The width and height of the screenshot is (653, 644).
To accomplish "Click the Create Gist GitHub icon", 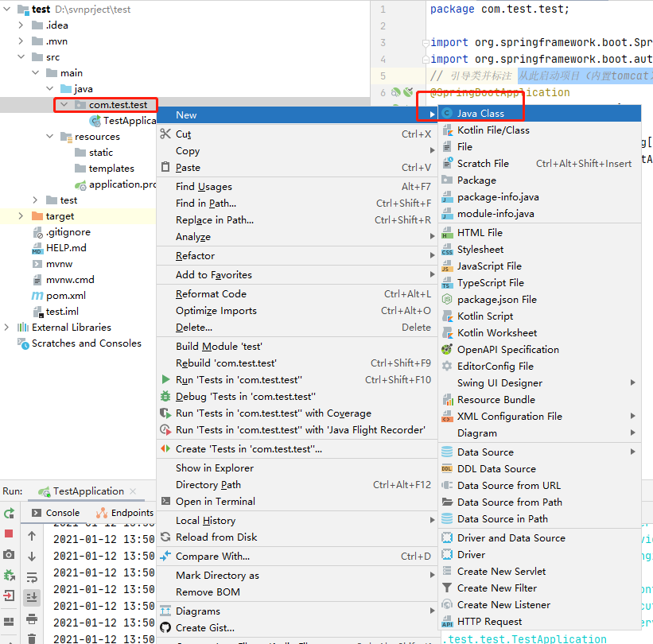I will (165, 627).
